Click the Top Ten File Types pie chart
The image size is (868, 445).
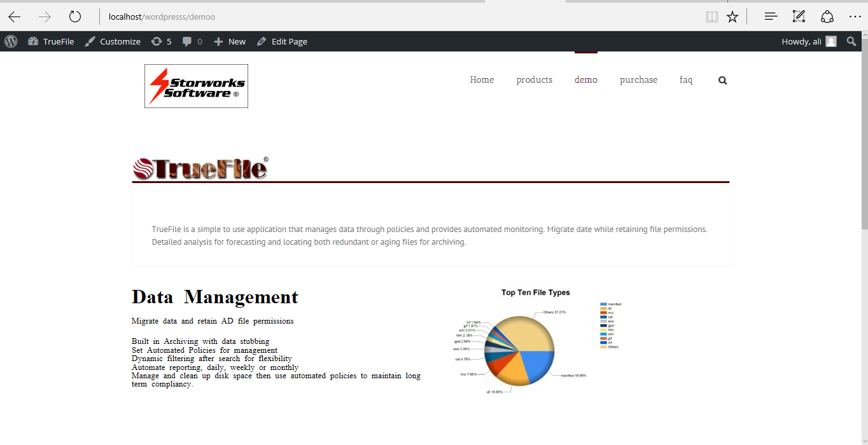[x=520, y=351]
